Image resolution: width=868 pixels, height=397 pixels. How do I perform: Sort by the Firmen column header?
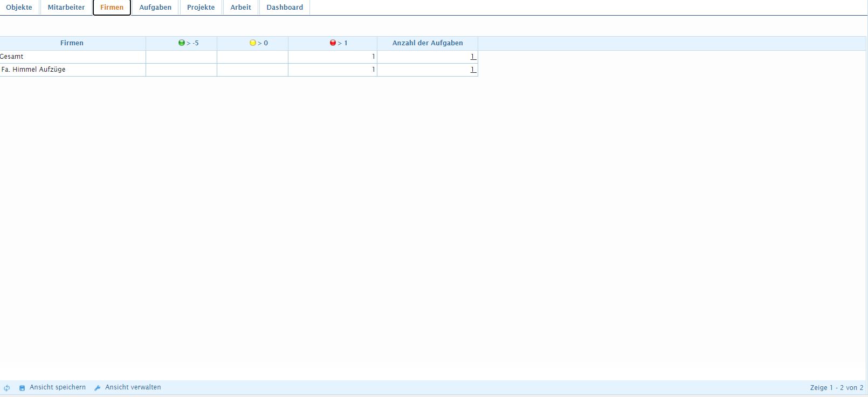coord(72,43)
